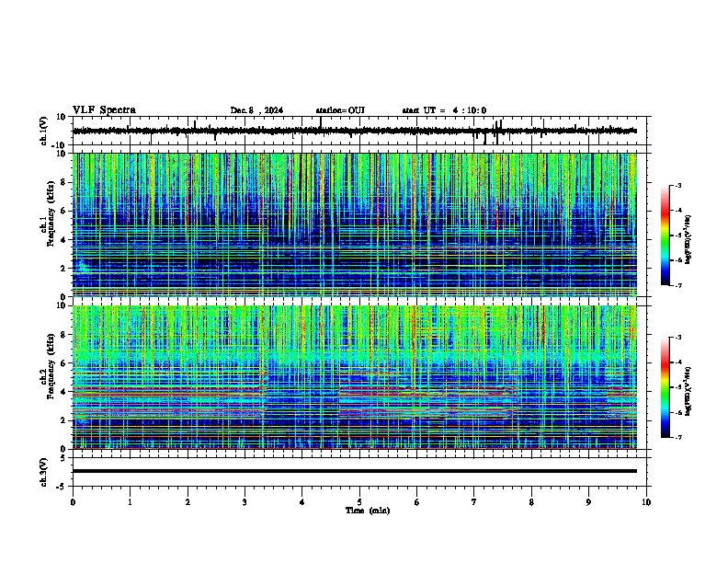Click the ch.1 voltage waveform trace
Viewport: 728px width, 563px height.
pos(355,131)
